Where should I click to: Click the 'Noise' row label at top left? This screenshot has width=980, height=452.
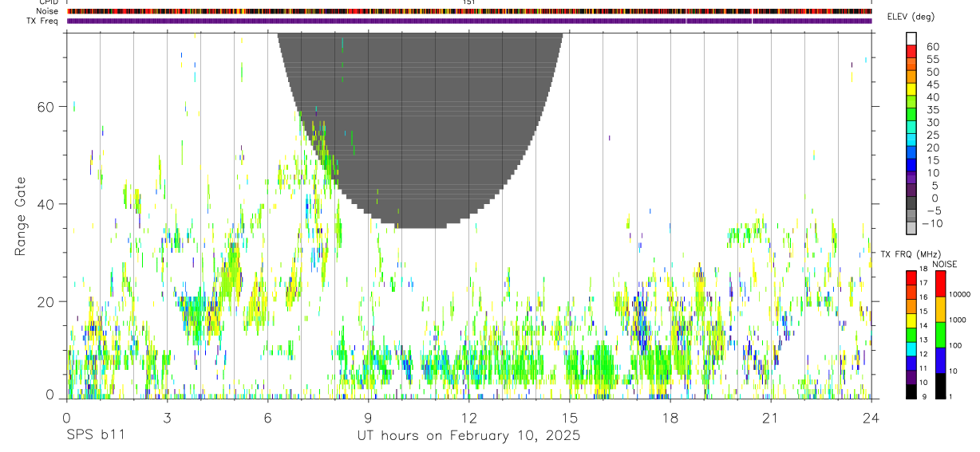point(46,11)
